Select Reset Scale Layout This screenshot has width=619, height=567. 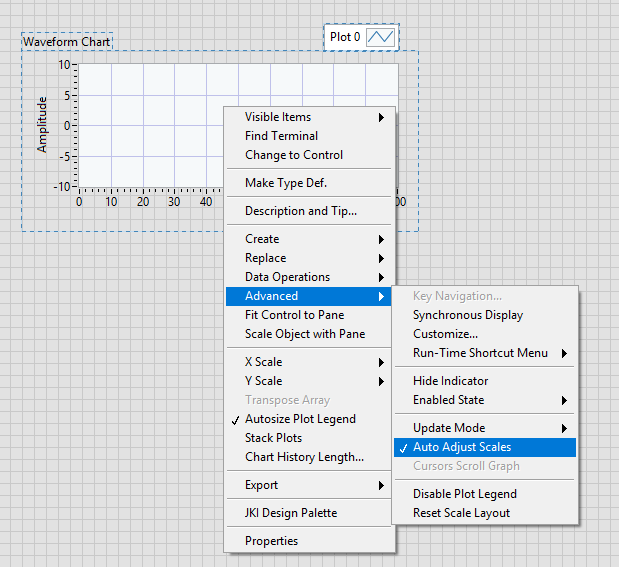click(461, 513)
